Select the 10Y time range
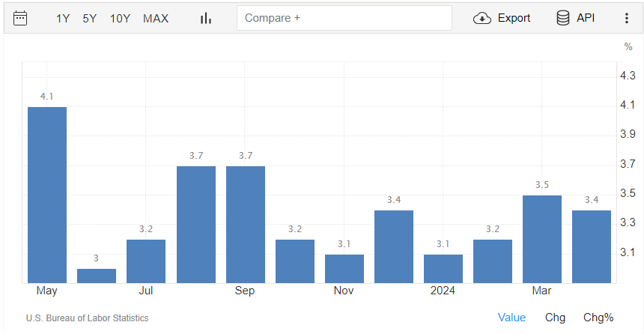 pos(120,19)
